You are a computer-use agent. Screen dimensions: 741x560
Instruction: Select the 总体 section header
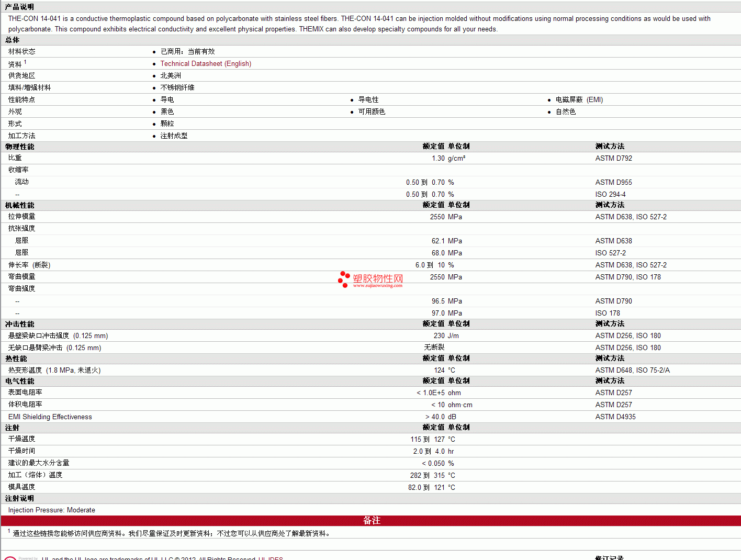[x=12, y=40]
